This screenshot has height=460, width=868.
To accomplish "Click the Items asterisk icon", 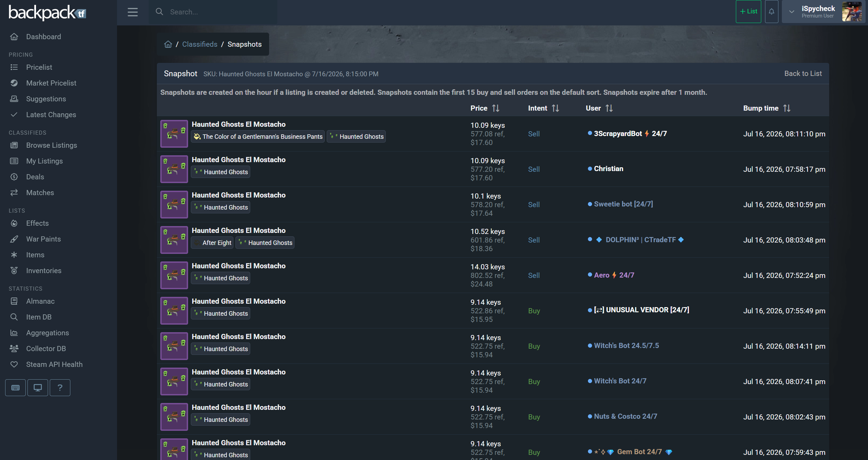I will [14, 255].
